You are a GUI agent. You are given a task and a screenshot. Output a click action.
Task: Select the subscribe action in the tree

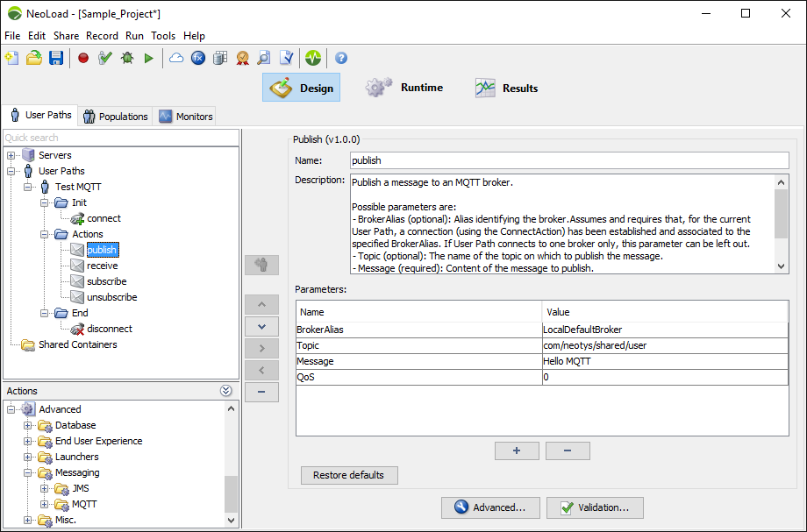(x=106, y=281)
